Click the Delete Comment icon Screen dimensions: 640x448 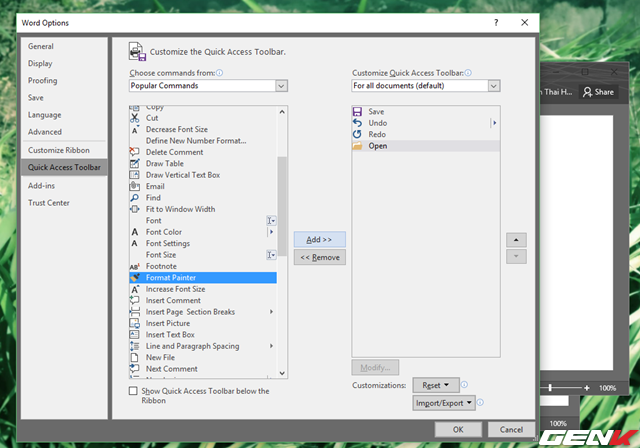[135, 152]
